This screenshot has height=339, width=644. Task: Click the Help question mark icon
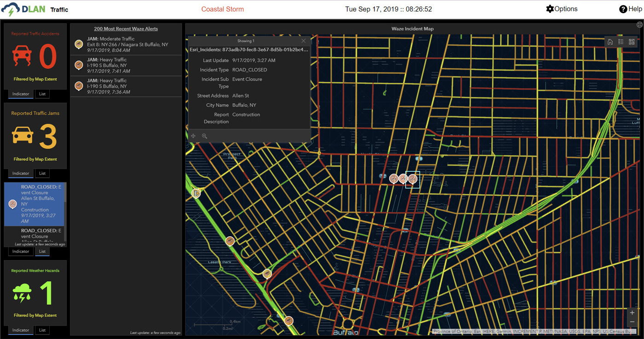point(623,9)
